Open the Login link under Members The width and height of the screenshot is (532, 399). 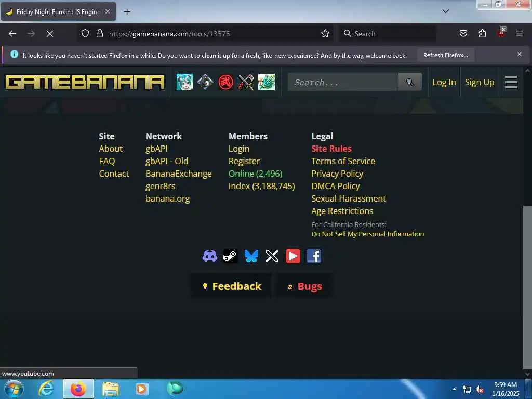click(239, 149)
